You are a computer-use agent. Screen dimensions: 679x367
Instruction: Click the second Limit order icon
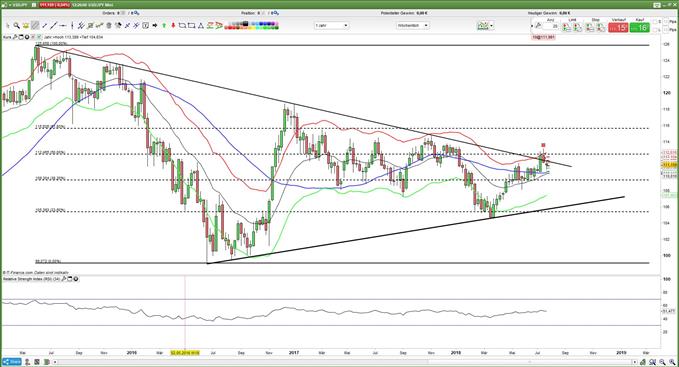578,27
